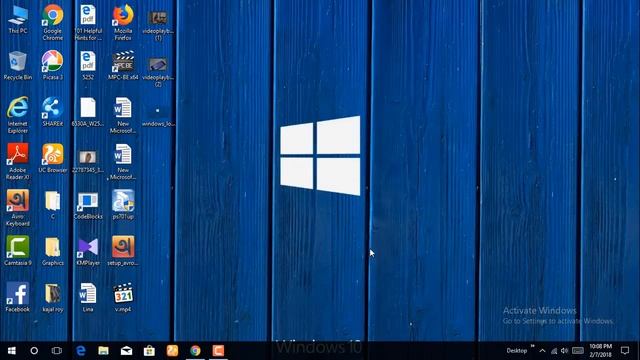Launch CodeBlocks shortcut
The height and width of the screenshot is (360, 640).
point(88,206)
